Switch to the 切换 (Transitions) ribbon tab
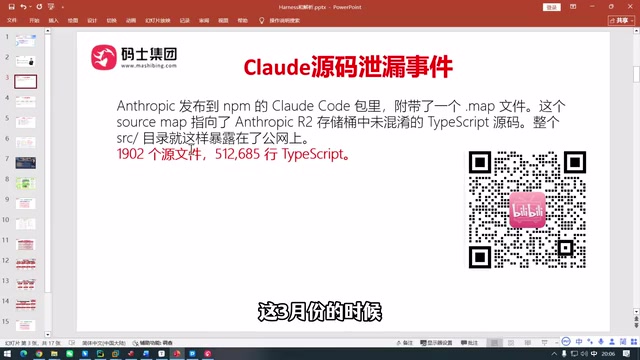The width and height of the screenshot is (640, 360). point(111,20)
